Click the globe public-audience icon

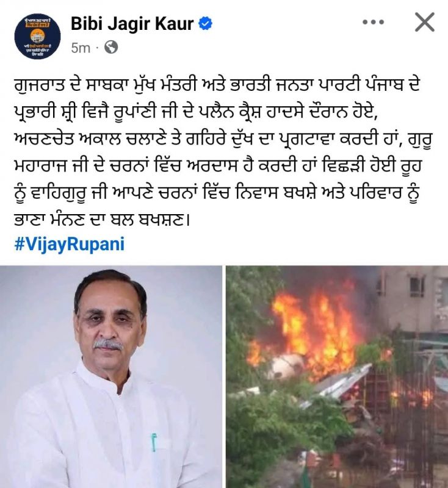111,48
